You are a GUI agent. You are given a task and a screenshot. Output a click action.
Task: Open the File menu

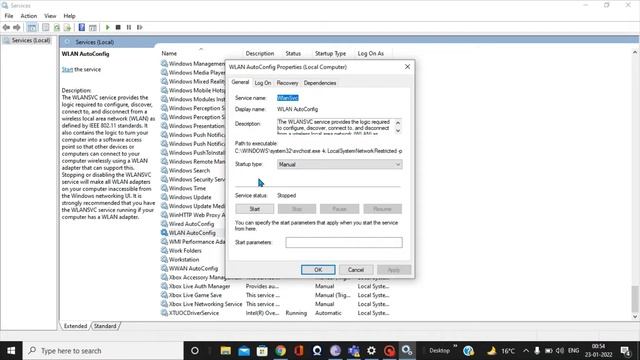tap(9, 16)
